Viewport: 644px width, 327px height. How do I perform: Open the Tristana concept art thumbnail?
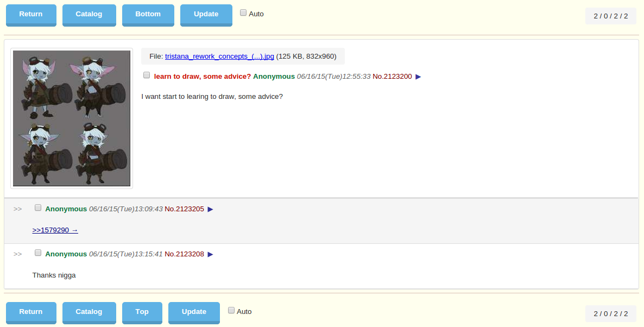coord(72,118)
